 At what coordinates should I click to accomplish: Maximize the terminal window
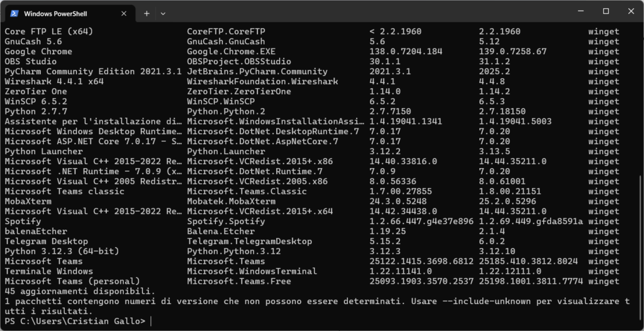pyautogui.click(x=606, y=11)
